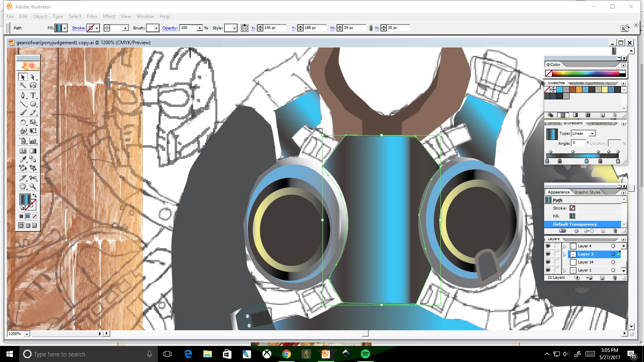The image size is (644, 362).
Task: Lock Layer 14 via its lock box
Action: 557,262
